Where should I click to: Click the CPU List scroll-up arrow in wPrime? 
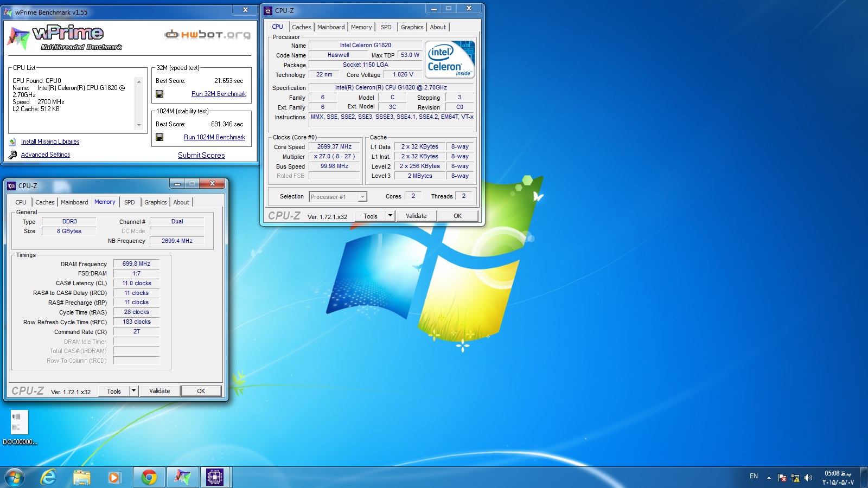coord(139,81)
